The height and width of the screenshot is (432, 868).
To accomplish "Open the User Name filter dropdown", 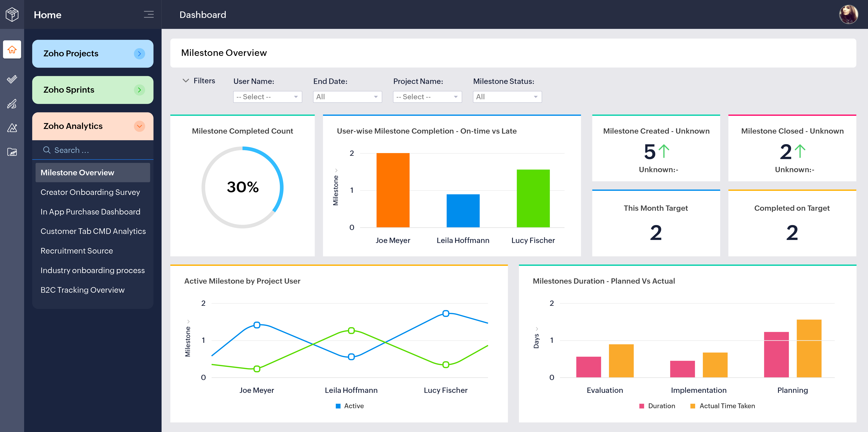I will pyautogui.click(x=267, y=97).
